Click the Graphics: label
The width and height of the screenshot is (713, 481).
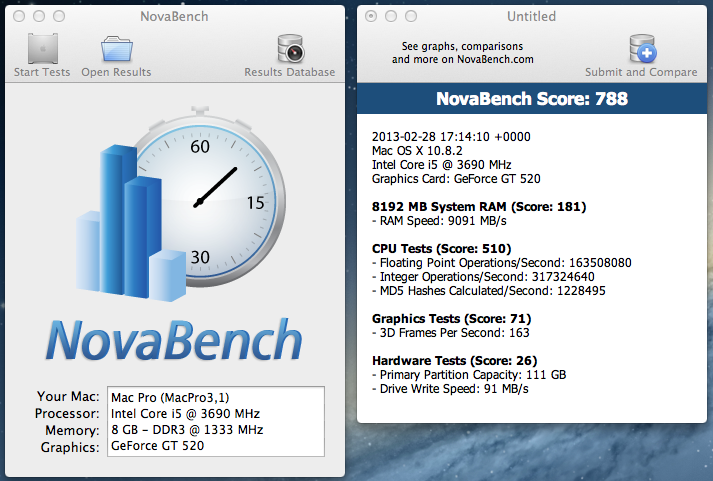point(70,447)
